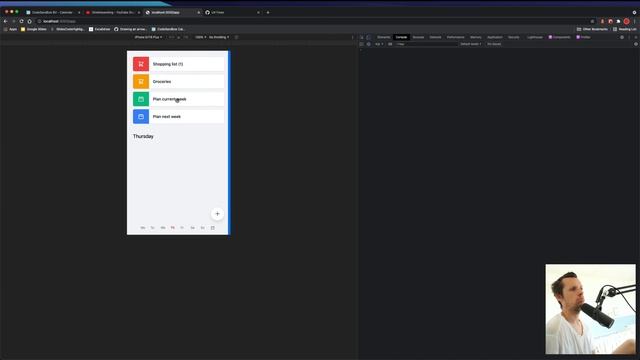The height and width of the screenshot is (360, 640).
Task: Switch to the Elements DevTools tab
Action: point(384,37)
